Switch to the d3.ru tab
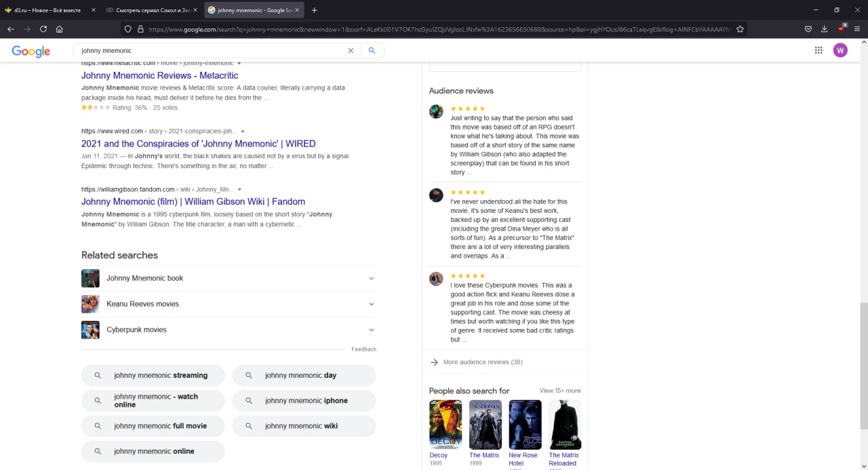The width and height of the screenshot is (868, 470). click(51, 10)
